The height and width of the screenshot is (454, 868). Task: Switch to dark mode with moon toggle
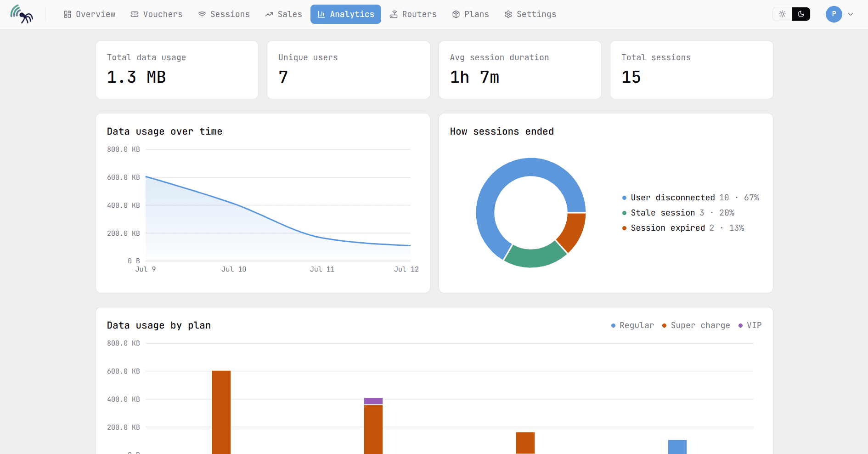(801, 14)
